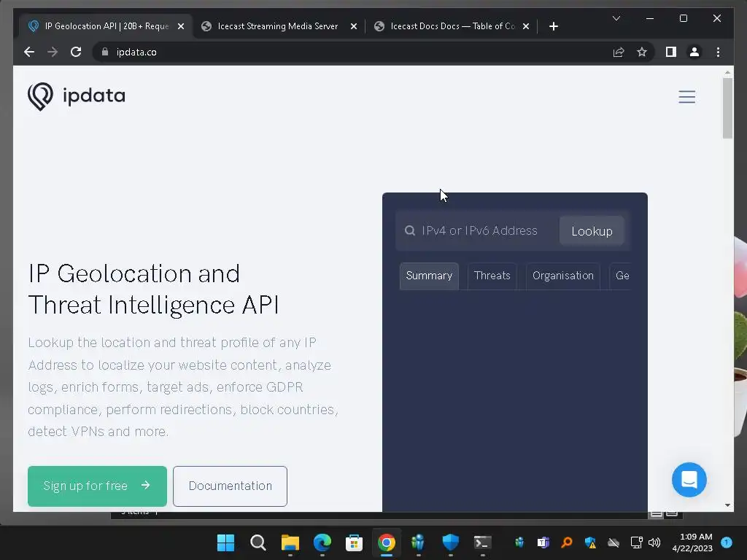
Task: Click the browser forward arrow
Action: click(53, 52)
